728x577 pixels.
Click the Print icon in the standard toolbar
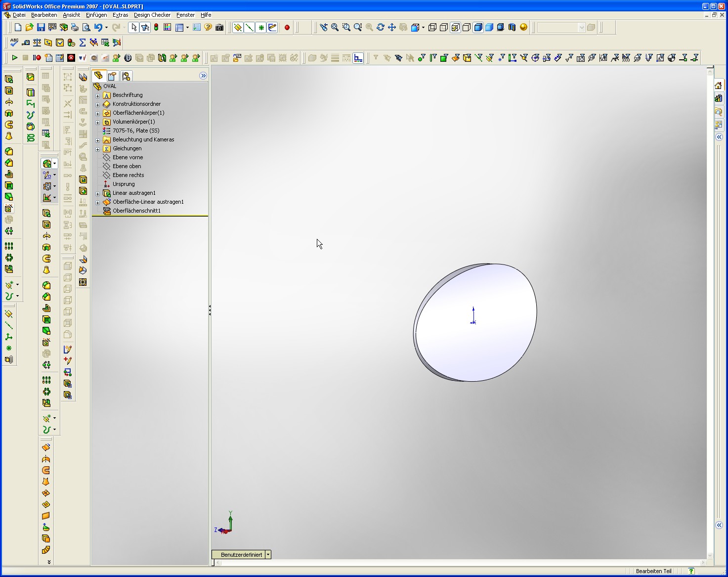(75, 27)
